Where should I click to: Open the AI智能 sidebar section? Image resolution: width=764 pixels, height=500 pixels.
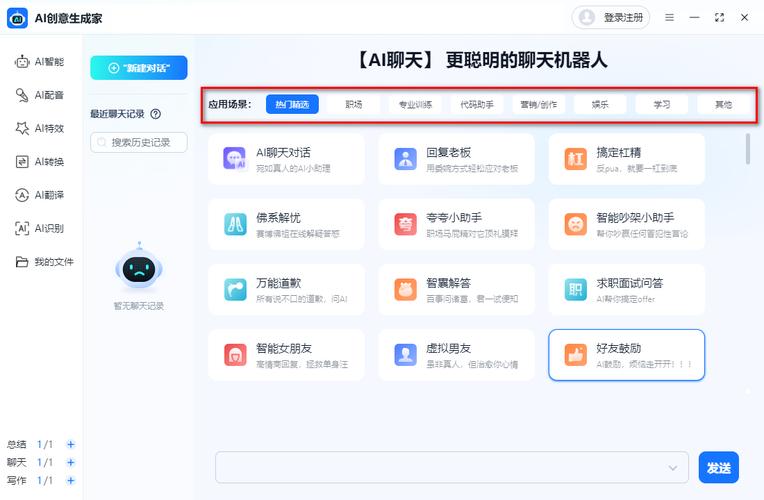coord(39,62)
